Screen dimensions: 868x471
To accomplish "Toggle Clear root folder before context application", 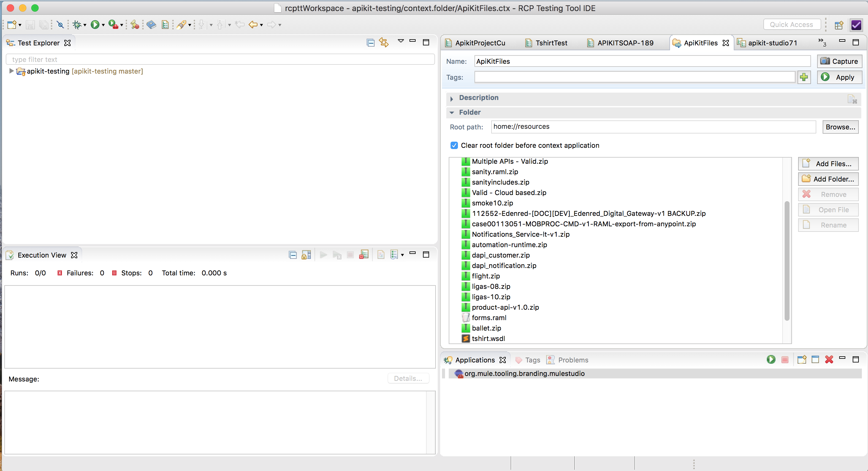I will point(454,145).
